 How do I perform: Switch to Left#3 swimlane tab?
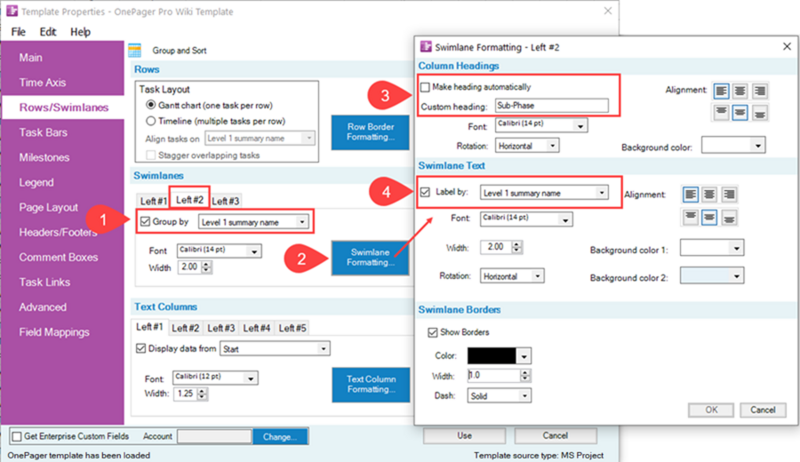click(x=225, y=201)
